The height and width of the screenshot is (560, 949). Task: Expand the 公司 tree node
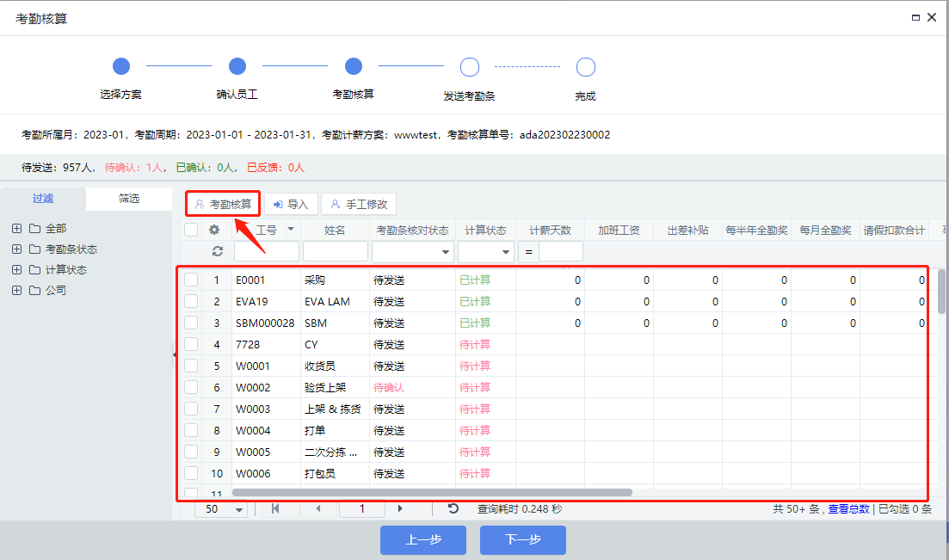pos(17,290)
